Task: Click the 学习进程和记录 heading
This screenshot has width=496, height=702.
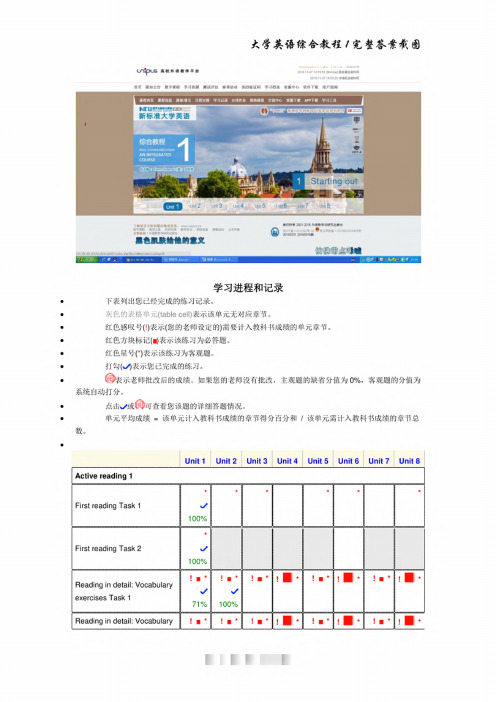Action: click(x=248, y=287)
